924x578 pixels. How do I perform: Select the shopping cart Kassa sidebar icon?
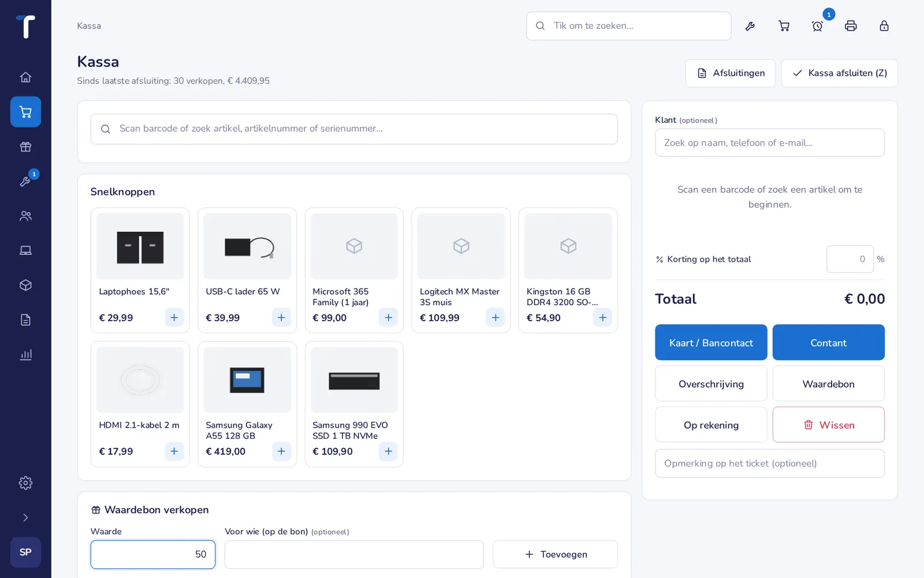[25, 112]
